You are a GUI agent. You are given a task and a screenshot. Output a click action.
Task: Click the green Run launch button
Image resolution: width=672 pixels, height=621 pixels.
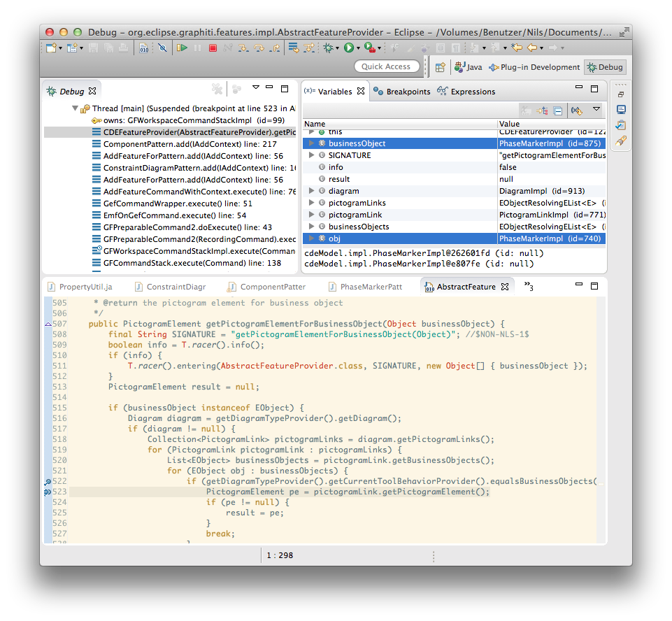point(349,48)
